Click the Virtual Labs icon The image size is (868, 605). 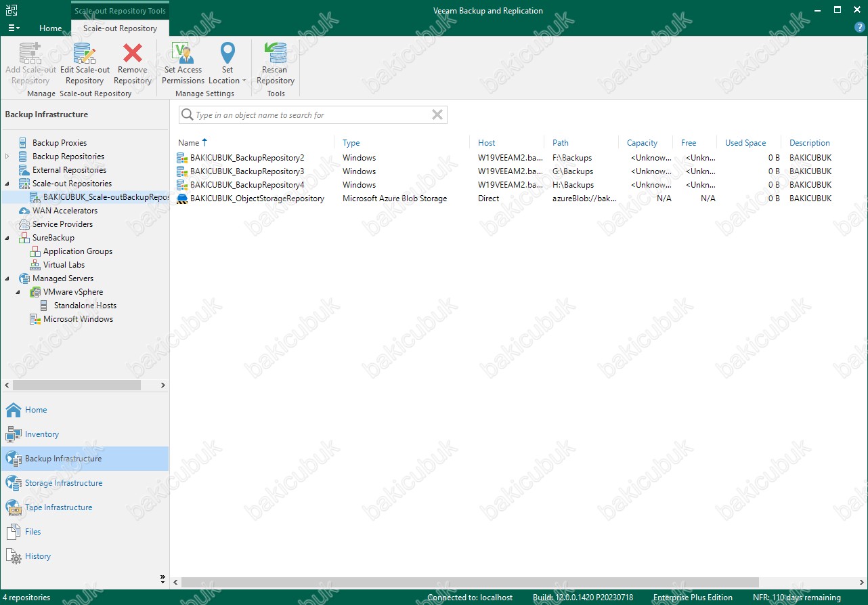click(x=35, y=265)
